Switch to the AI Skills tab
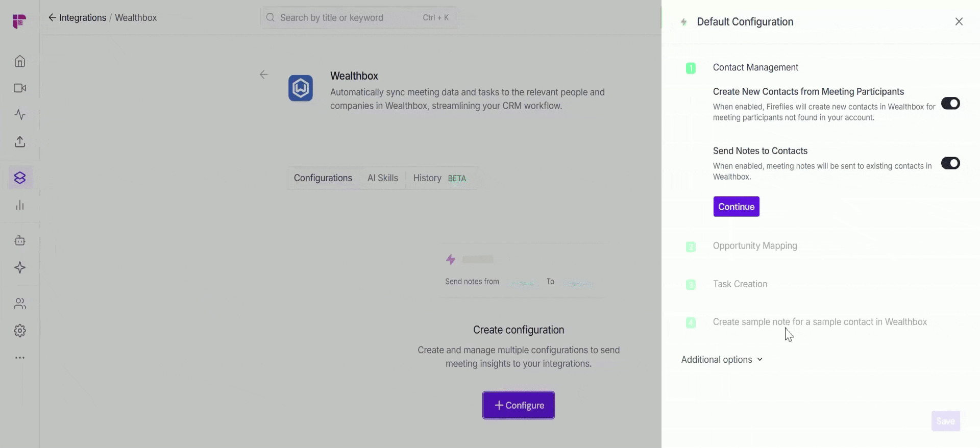The width and height of the screenshot is (980, 448). point(383,178)
